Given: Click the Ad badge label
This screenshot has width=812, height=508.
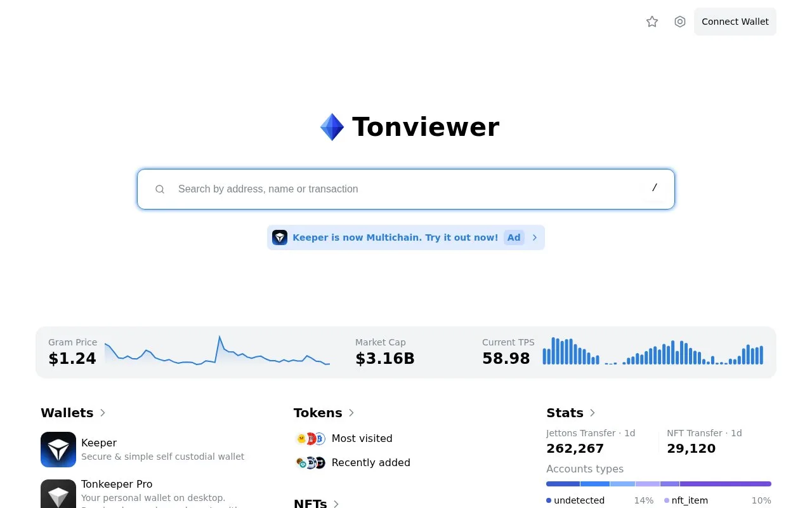Looking at the screenshot, I should (x=514, y=237).
